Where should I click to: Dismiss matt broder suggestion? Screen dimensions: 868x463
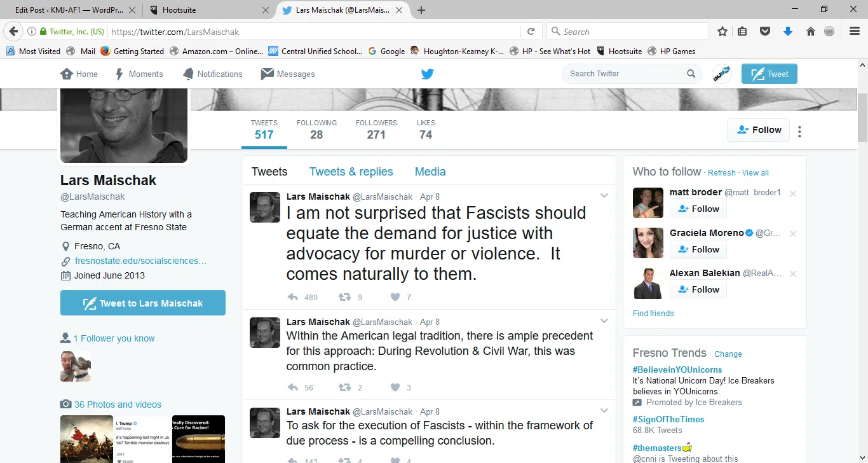[x=793, y=193]
